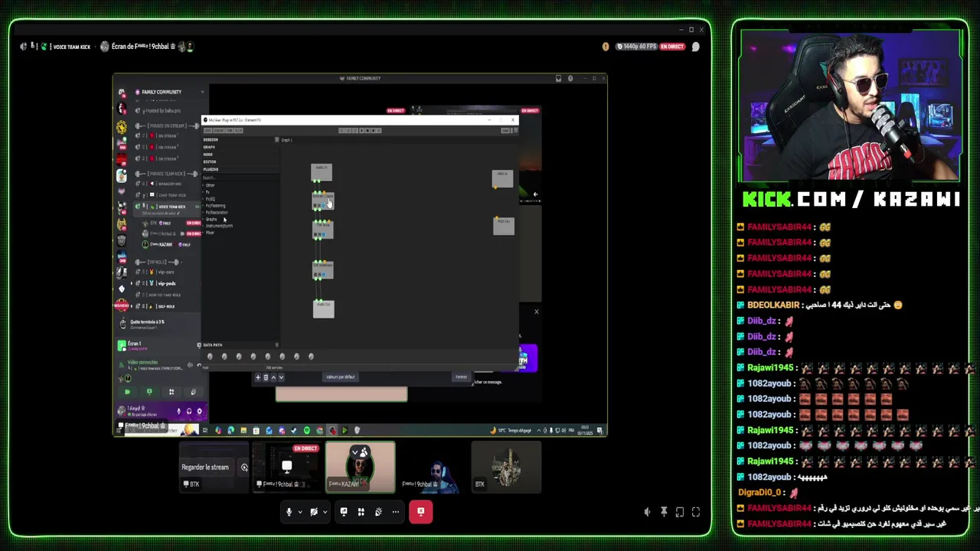Select the KAZAWI participant tile
Viewport: 980px width, 551px height.
(361, 467)
